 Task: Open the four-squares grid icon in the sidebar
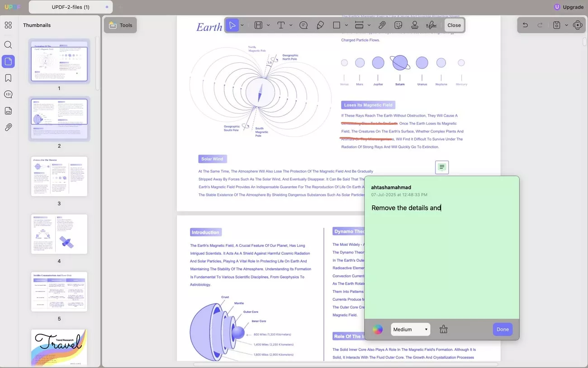[x=8, y=25]
